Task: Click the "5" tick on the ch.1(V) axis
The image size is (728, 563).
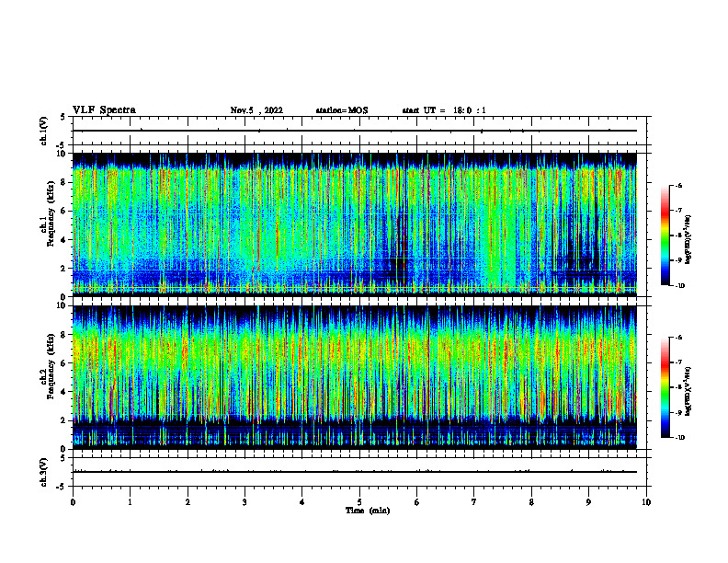Action: 63,117
